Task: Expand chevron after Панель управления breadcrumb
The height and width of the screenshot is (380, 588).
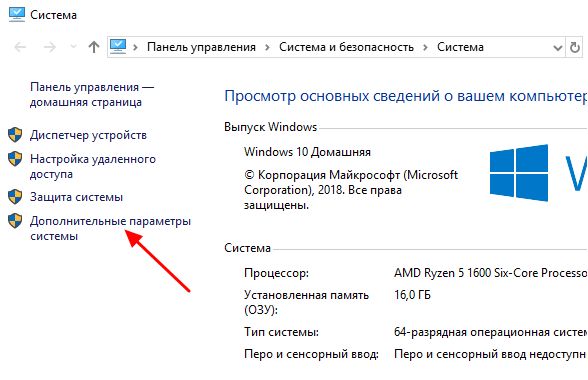Action: click(x=267, y=47)
